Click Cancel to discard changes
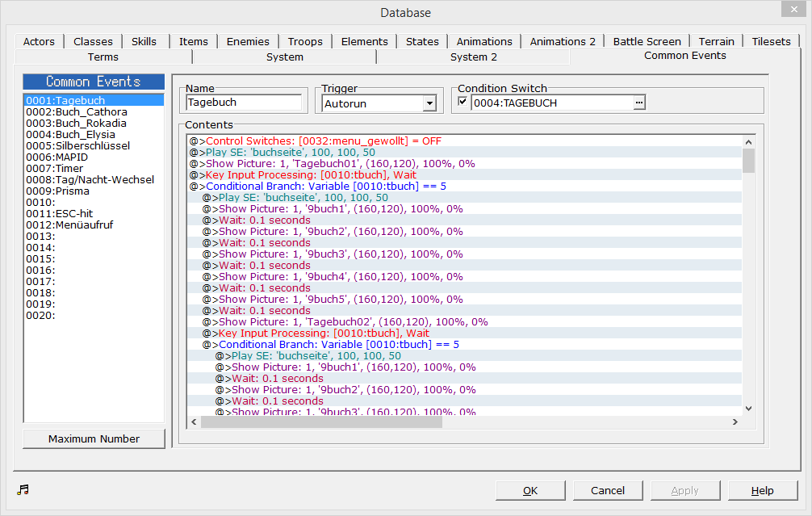The width and height of the screenshot is (812, 516). click(x=608, y=490)
